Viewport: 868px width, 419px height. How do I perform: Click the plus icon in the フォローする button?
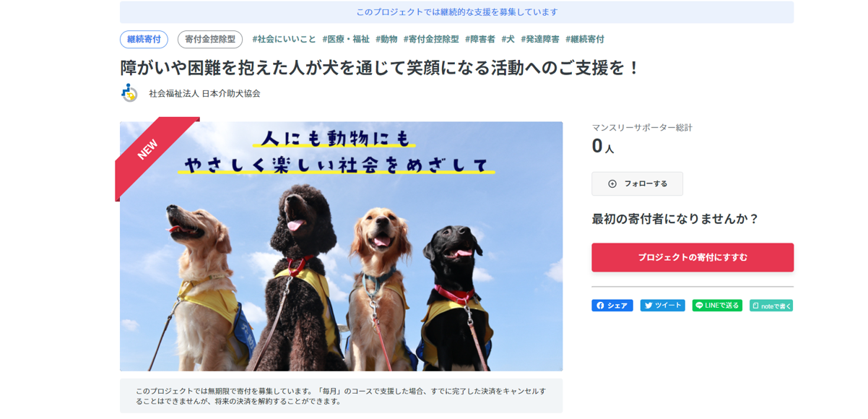(612, 183)
